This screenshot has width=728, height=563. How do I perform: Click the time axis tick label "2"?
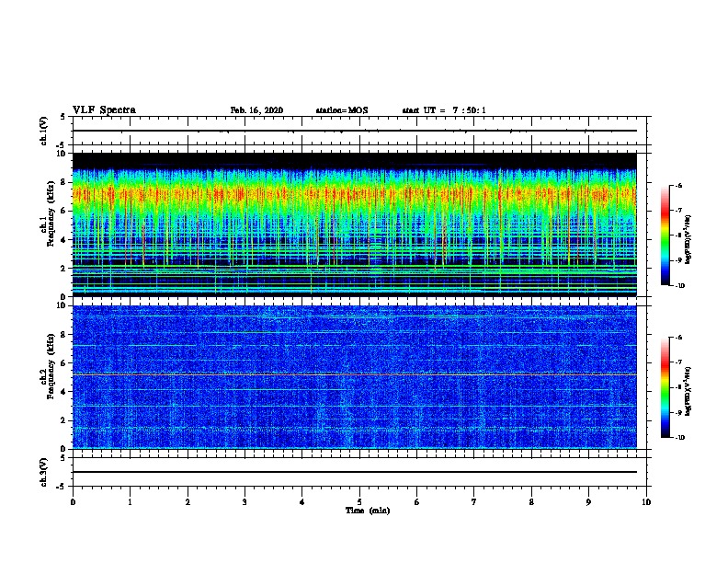(188, 501)
